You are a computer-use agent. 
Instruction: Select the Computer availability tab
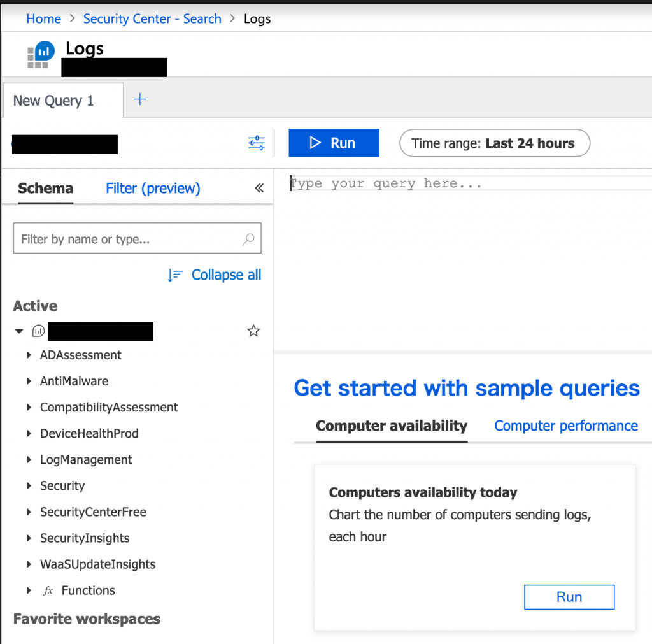pos(392,426)
